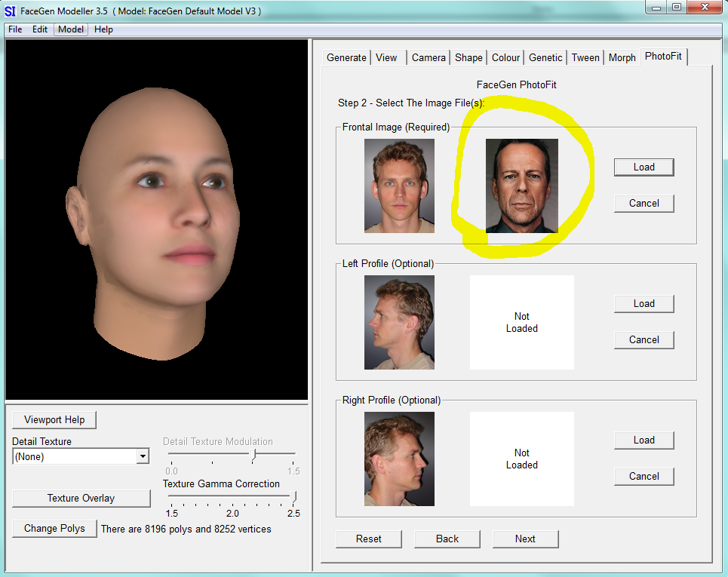Load a frontal image
This screenshot has width=728, height=577.
(x=643, y=167)
